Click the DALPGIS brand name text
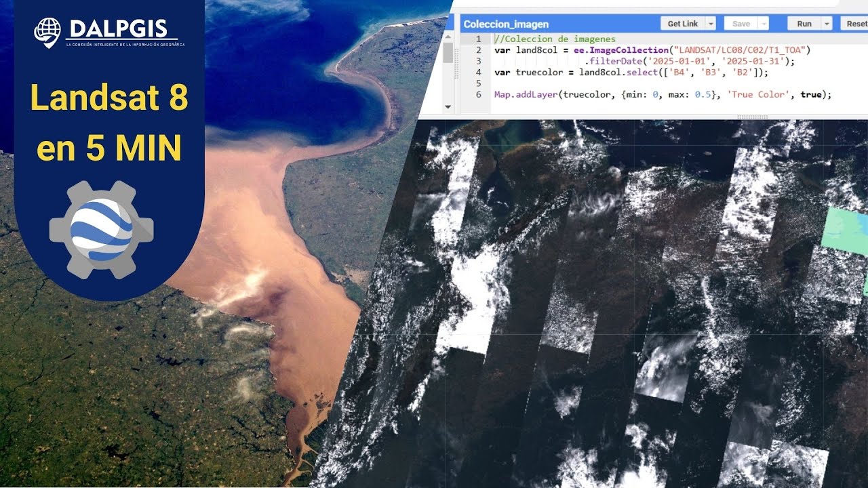868x488 pixels. (x=120, y=28)
